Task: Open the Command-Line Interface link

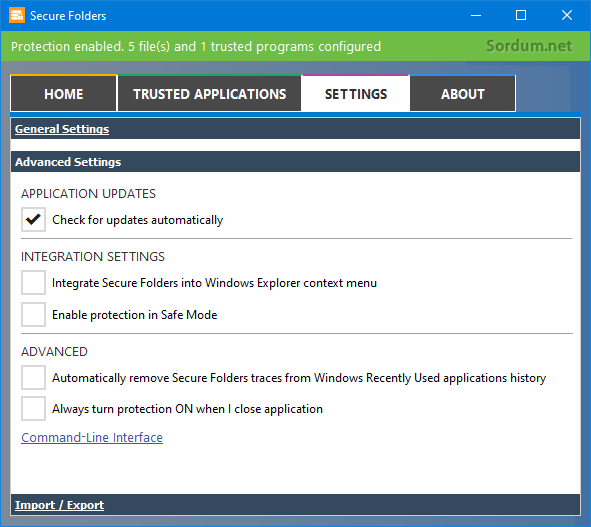Action: 92,437
